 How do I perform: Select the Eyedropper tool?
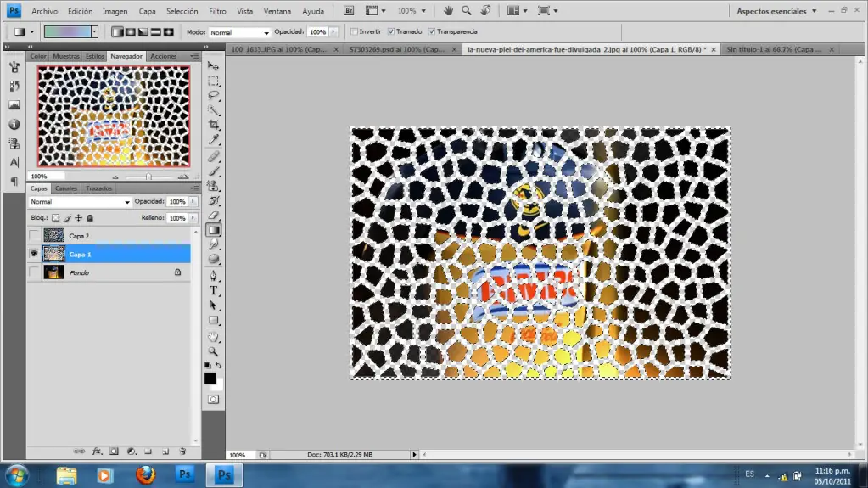[213, 139]
